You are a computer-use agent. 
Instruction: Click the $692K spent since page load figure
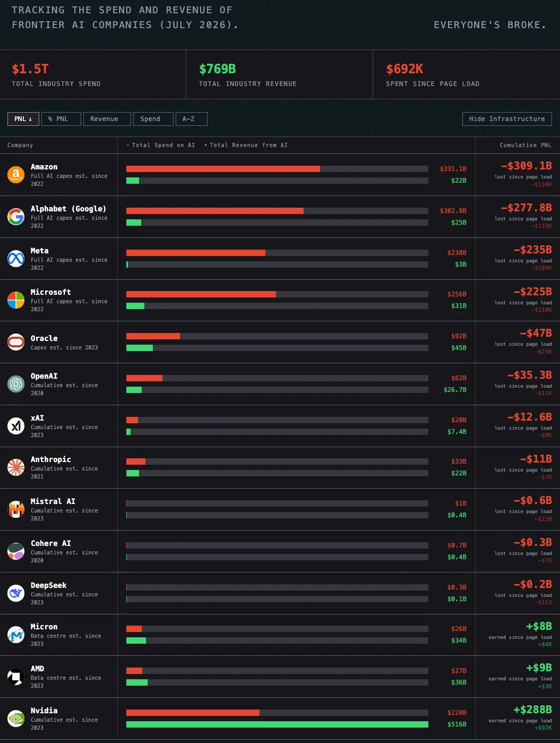tap(404, 69)
